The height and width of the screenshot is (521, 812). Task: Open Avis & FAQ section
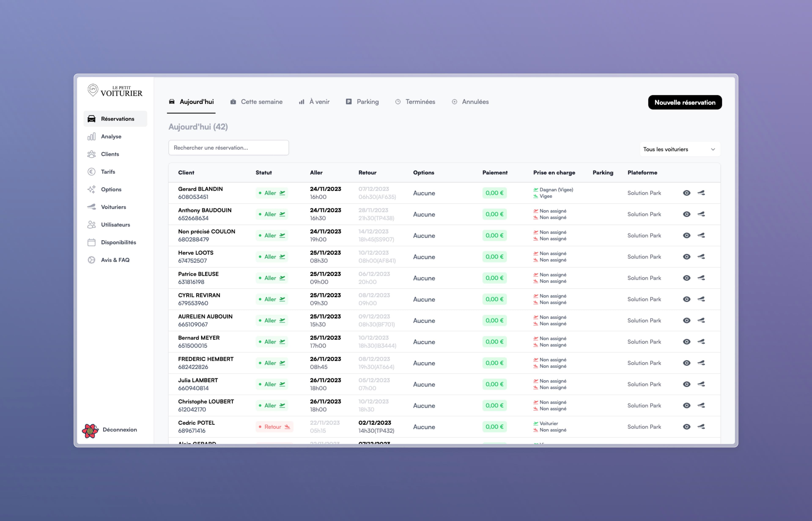coord(115,260)
